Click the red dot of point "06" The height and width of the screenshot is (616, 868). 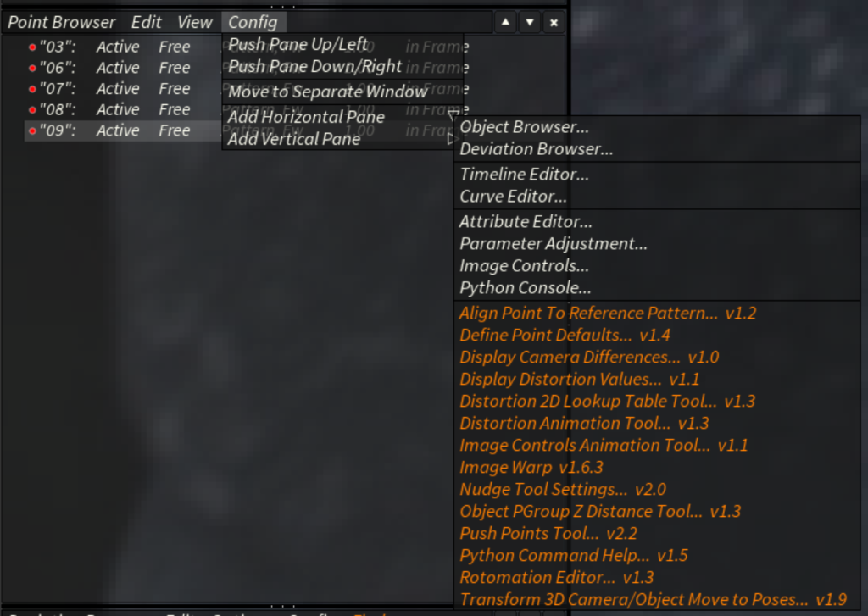(32, 68)
